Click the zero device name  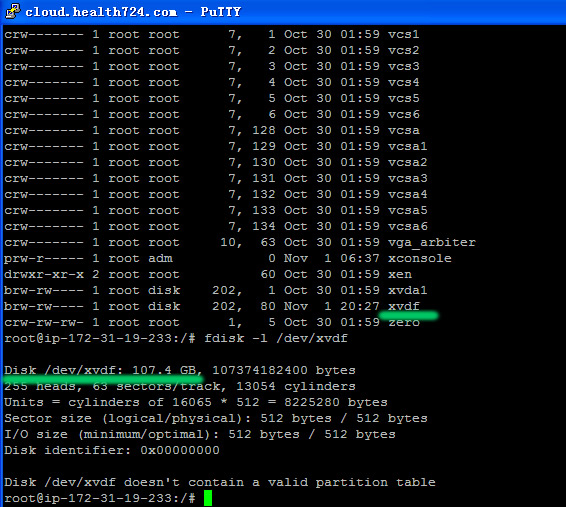[404, 322]
